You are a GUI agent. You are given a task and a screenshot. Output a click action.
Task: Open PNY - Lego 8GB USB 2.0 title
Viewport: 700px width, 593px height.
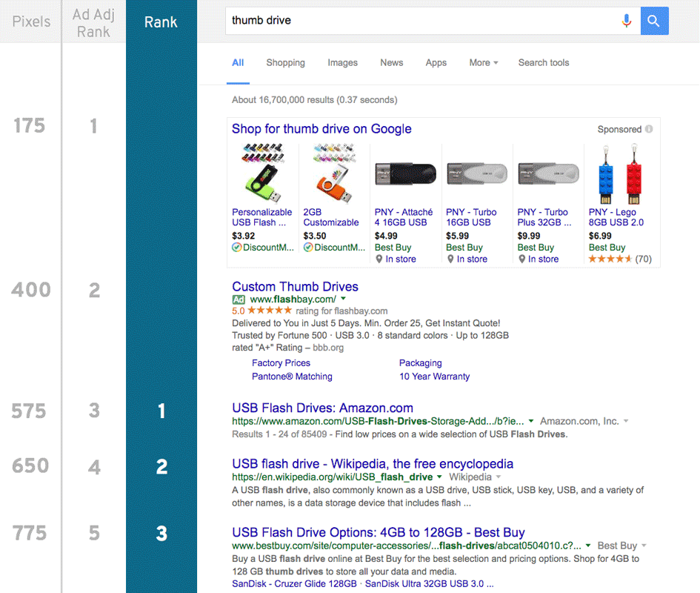tap(616, 217)
